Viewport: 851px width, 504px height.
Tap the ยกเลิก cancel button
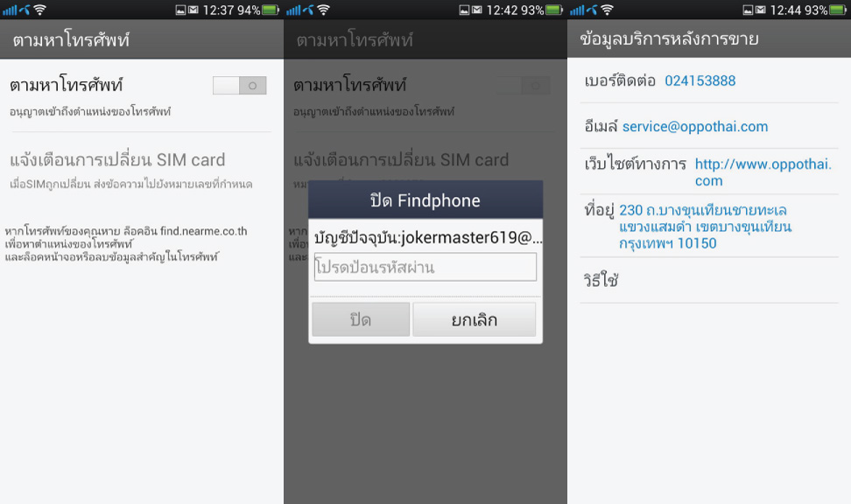point(474,319)
